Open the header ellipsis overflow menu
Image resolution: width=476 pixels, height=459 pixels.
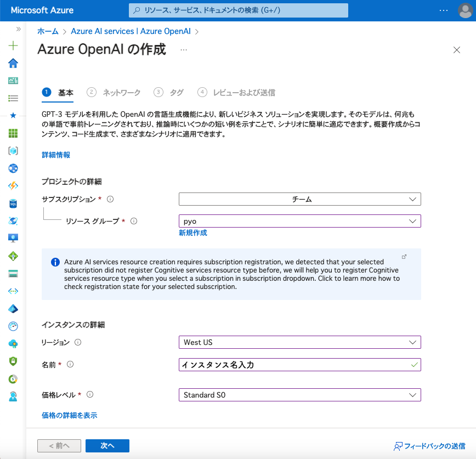(443, 10)
